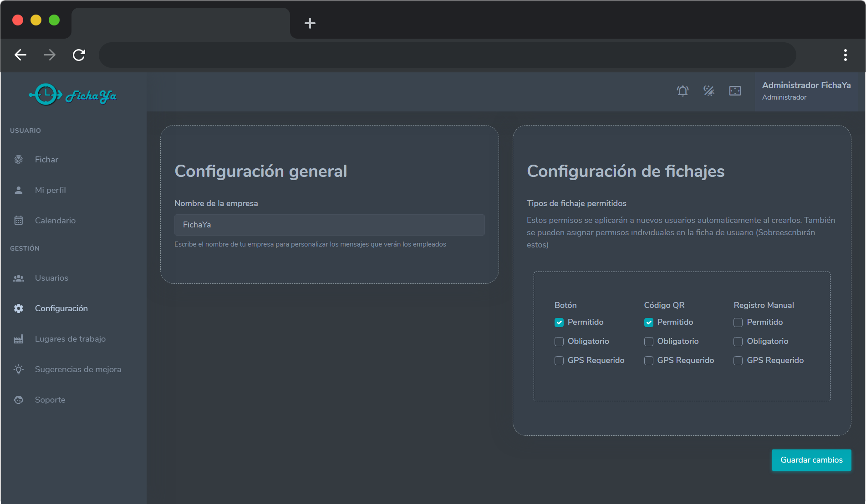Toggle the theme mode icon in header
866x504 pixels.
click(x=709, y=91)
